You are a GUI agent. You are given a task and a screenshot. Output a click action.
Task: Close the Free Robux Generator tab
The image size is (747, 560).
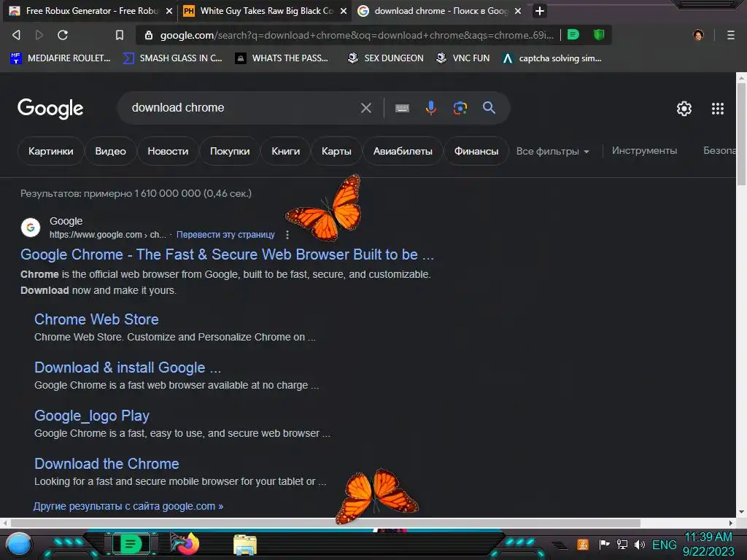click(x=169, y=11)
